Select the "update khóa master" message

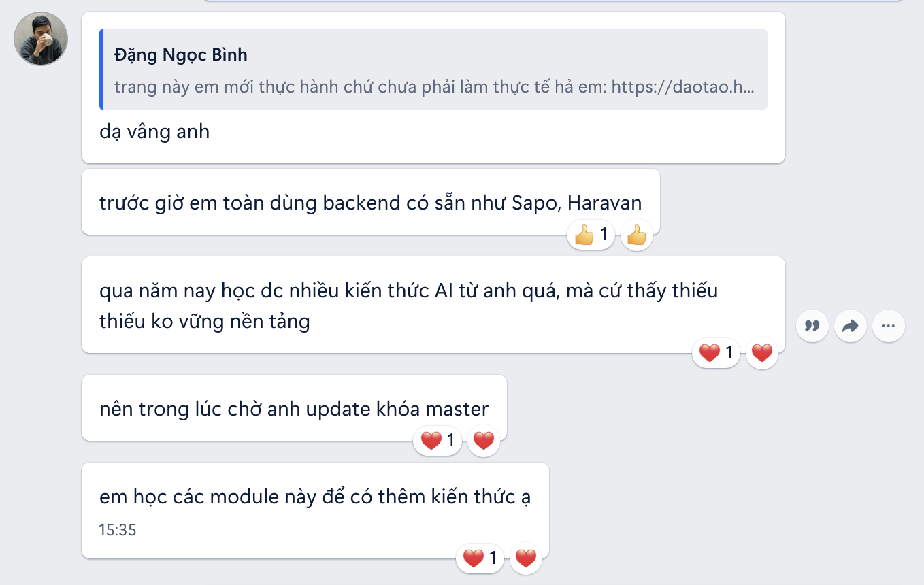[x=294, y=409]
